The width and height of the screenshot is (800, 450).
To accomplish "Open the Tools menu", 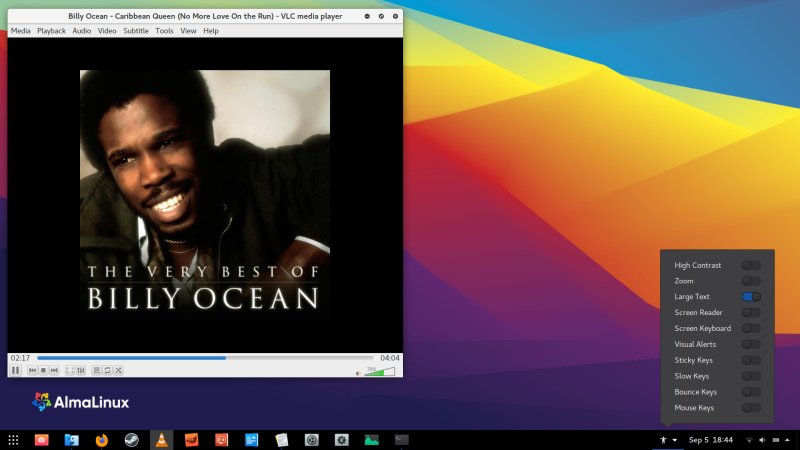I will [164, 31].
